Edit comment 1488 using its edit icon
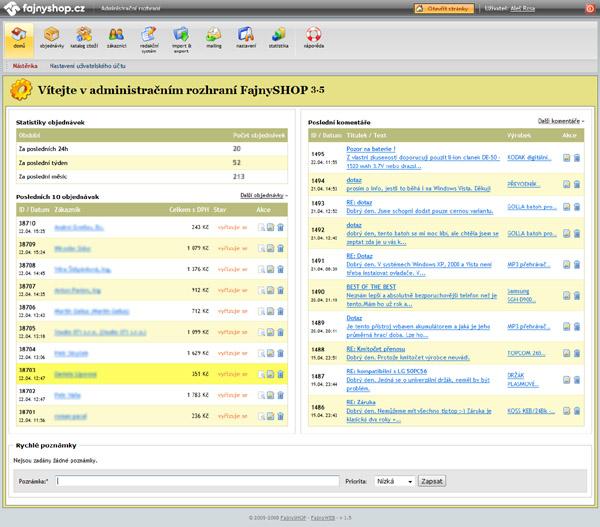Screen dimensions: 600x527 [x=567, y=353]
